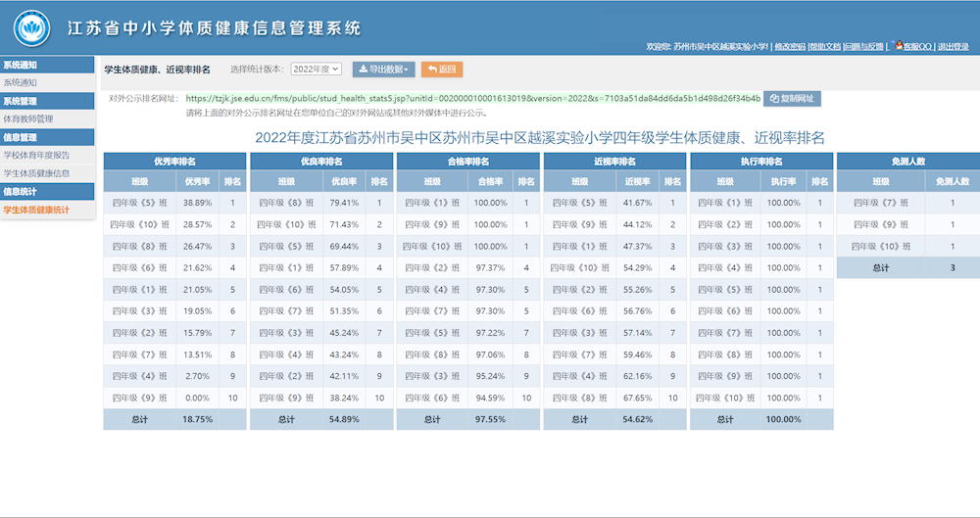Click the 62.16% myopia rate cell
The height and width of the screenshot is (518, 980).
click(x=638, y=376)
